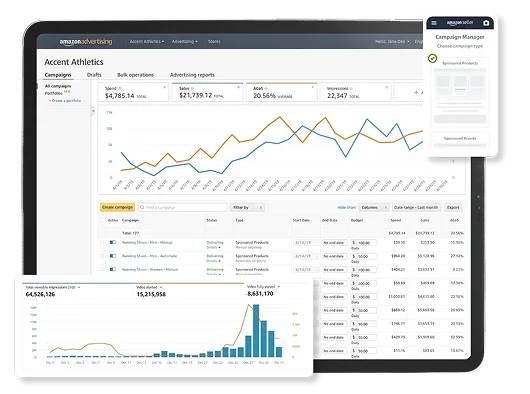Click the No end date field for Men - Manual
Viewport: 530px width, 394px height.
[x=334, y=243]
